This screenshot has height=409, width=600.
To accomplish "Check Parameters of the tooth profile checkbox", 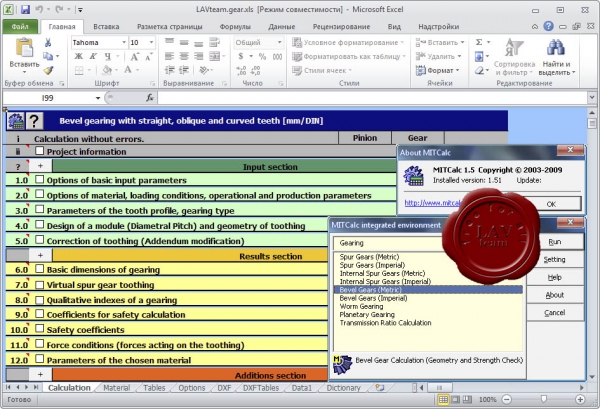I will tap(39, 209).
